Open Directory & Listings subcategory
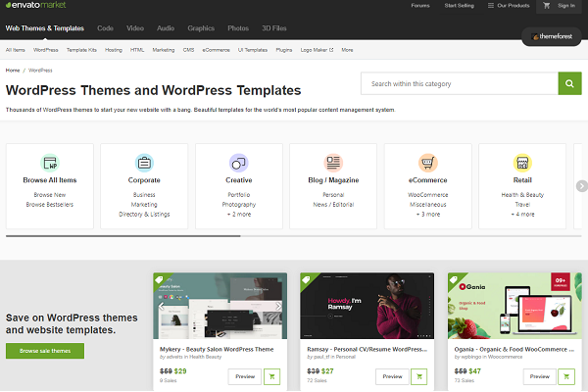 pos(144,215)
